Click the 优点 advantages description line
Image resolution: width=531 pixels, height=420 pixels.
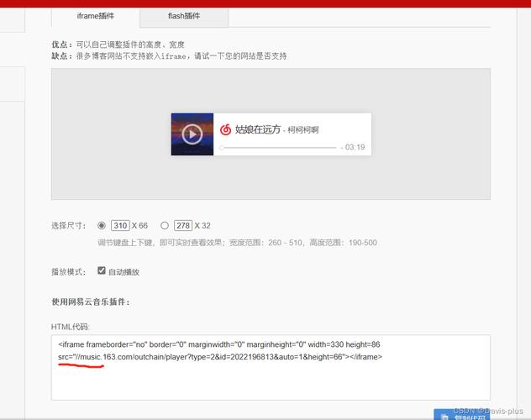tap(118, 45)
